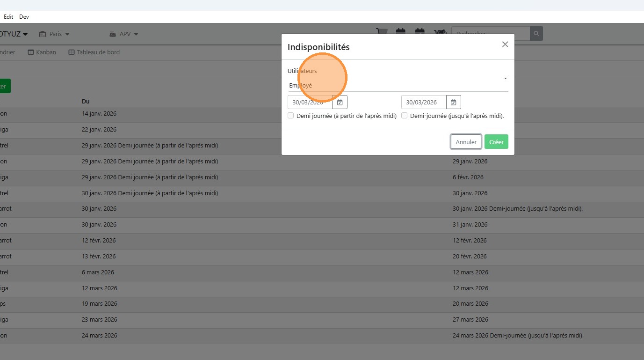
Task: Click the 31 janv. 2026 end date cell
Action: pos(470,225)
